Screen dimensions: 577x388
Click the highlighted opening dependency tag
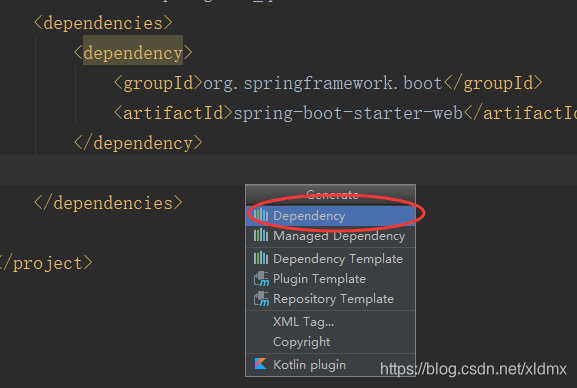tap(133, 53)
